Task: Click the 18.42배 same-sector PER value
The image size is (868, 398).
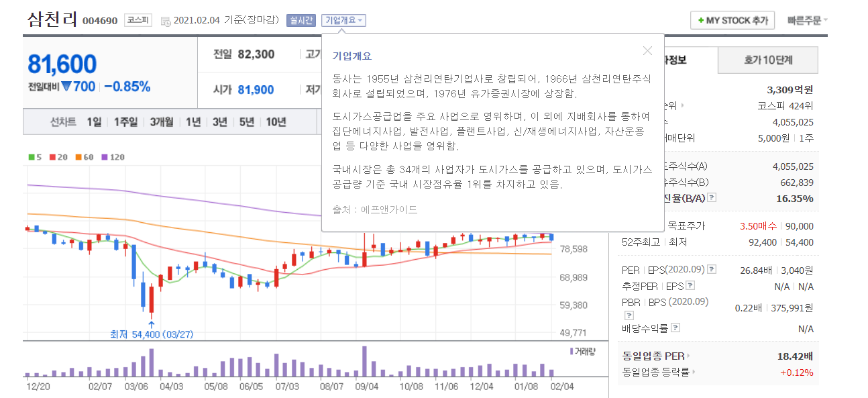Action: [x=796, y=356]
